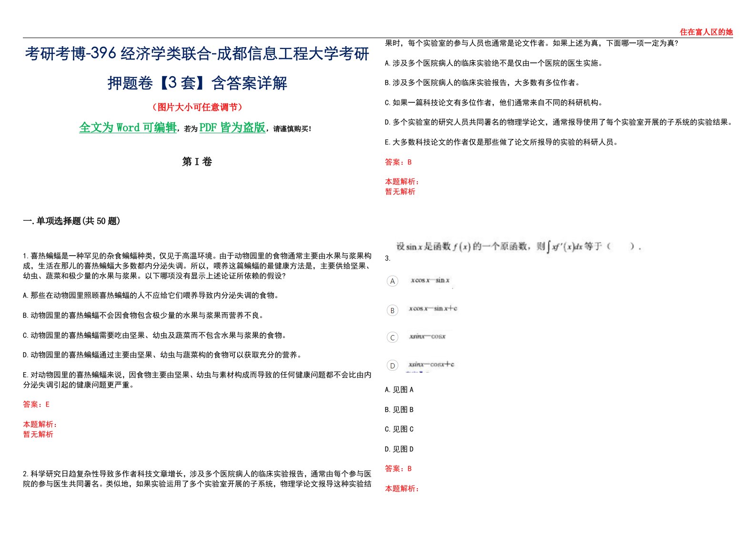
Task: Click formula 'xsinx − cosx + c' beside D
Action: [432, 365]
